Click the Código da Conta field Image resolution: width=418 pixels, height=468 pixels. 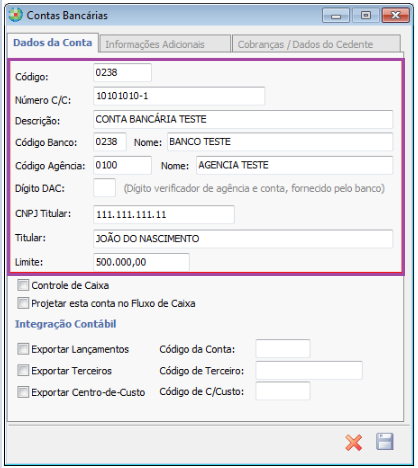pyautogui.click(x=283, y=349)
